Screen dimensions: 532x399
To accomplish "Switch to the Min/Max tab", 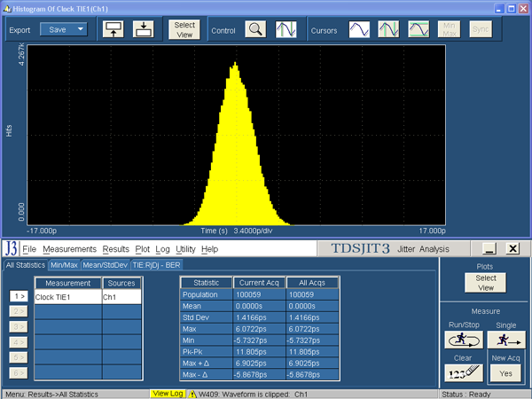I will (x=64, y=264).
